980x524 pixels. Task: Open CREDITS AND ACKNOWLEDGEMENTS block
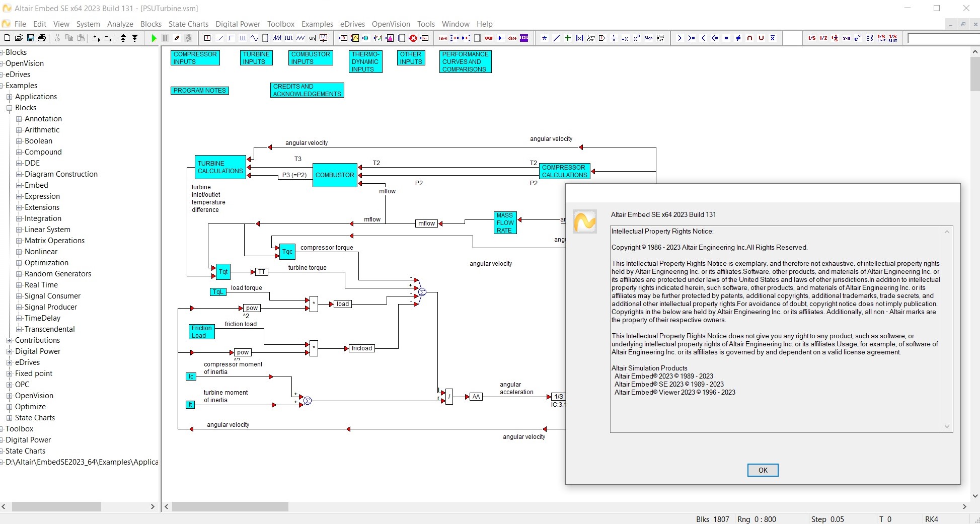pyautogui.click(x=307, y=90)
